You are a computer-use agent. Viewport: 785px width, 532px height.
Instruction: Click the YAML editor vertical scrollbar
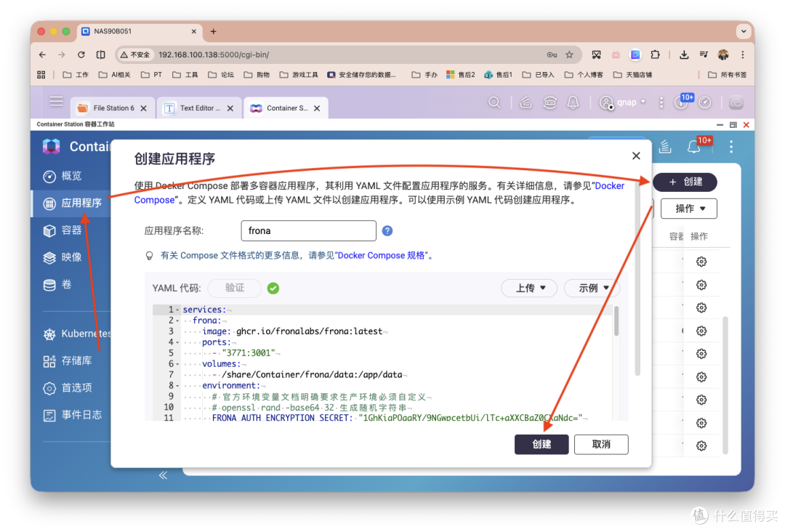coord(616,321)
